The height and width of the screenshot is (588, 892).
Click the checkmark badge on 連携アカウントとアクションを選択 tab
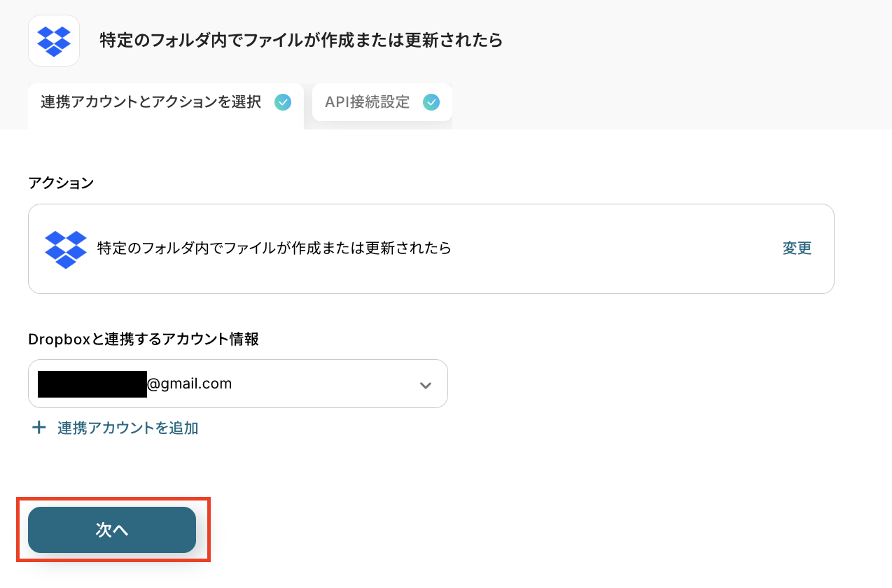coord(283,102)
